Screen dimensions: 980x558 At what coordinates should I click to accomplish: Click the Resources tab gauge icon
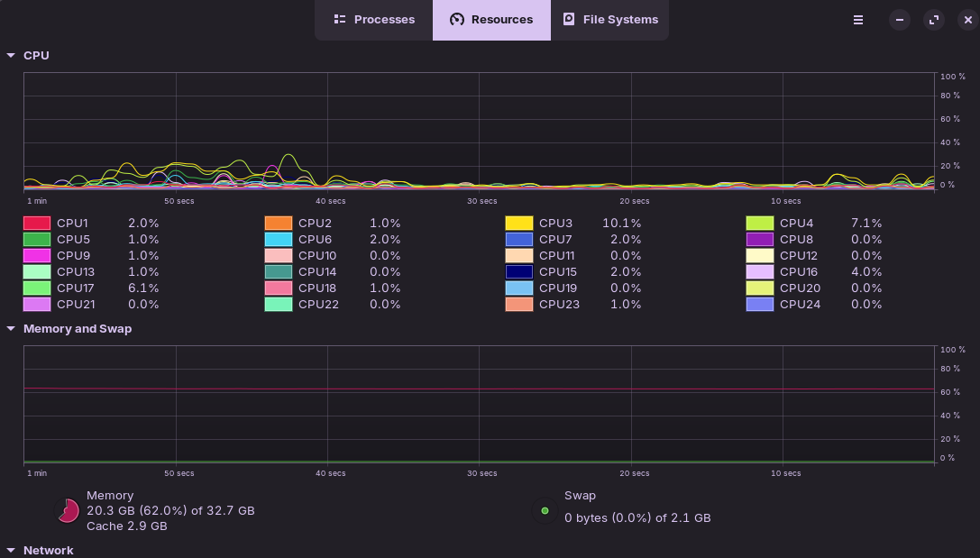pyautogui.click(x=457, y=20)
